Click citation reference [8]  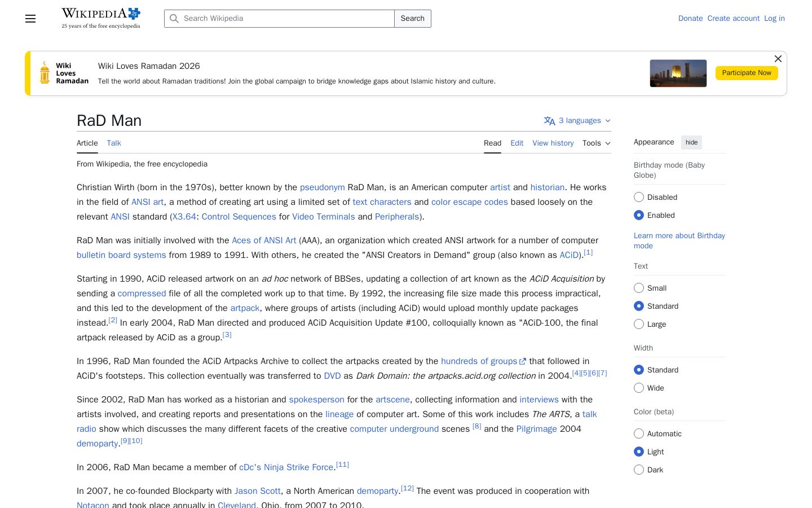click(x=477, y=426)
